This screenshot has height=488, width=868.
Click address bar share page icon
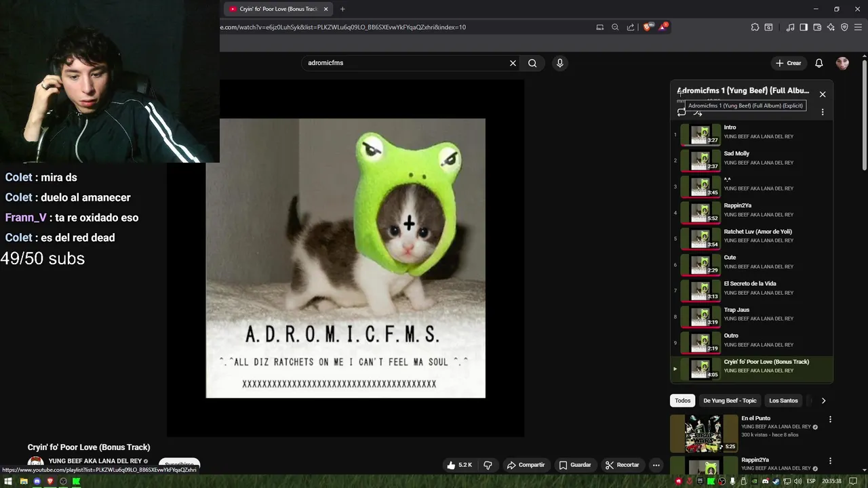(631, 27)
